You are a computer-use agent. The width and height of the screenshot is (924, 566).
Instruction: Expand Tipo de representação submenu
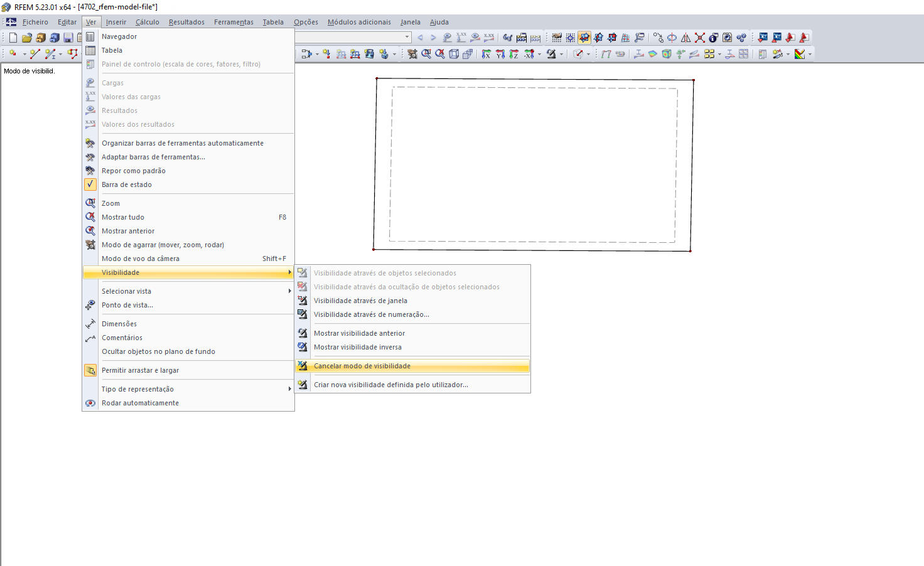click(188, 389)
